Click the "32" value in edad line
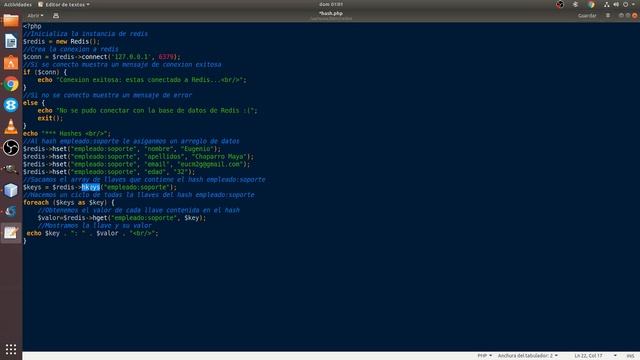 180,172
